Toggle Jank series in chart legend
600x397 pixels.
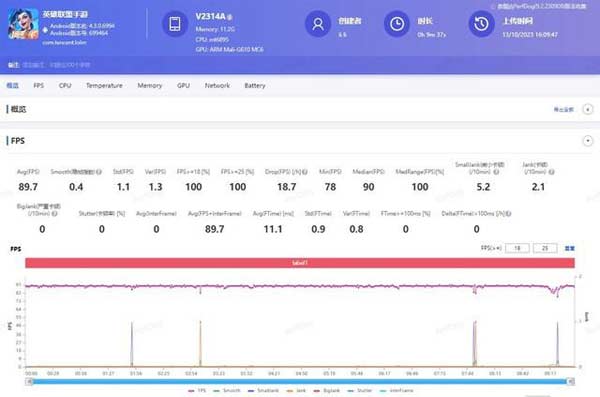[x=296, y=390]
